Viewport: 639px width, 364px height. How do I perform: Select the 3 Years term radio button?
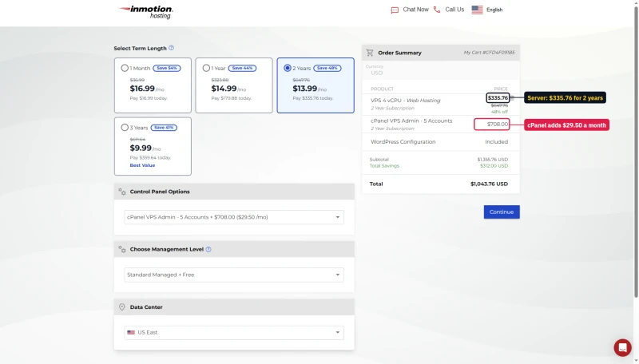coord(125,128)
